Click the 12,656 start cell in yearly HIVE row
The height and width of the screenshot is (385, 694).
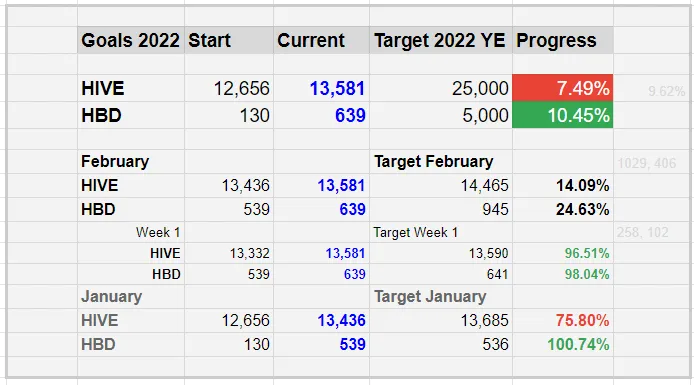pyautogui.click(x=229, y=88)
